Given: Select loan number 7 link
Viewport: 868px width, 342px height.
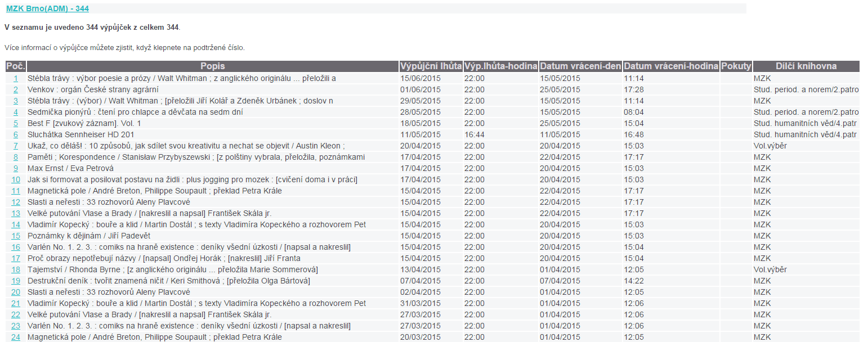Looking at the screenshot, I should click(16, 146).
